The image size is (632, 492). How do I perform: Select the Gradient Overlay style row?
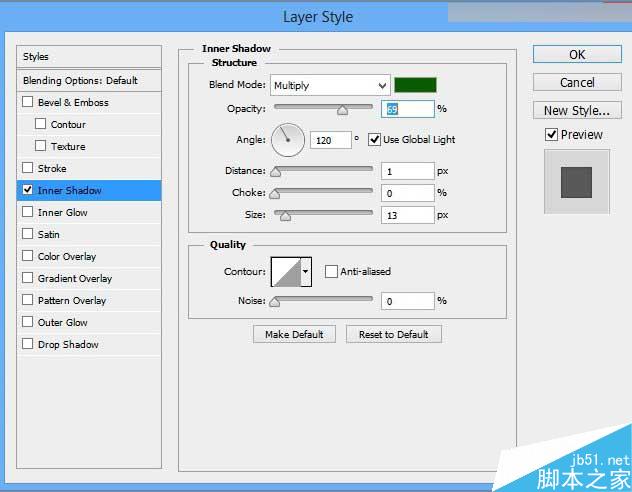coord(89,278)
